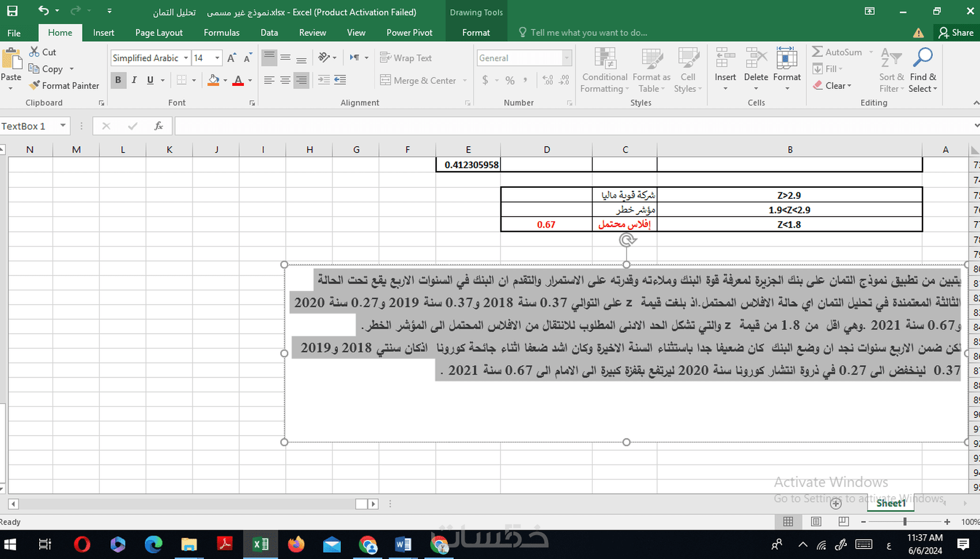Click the Delete cells button
Viewport: 980px width, 559px height.
[756, 69]
